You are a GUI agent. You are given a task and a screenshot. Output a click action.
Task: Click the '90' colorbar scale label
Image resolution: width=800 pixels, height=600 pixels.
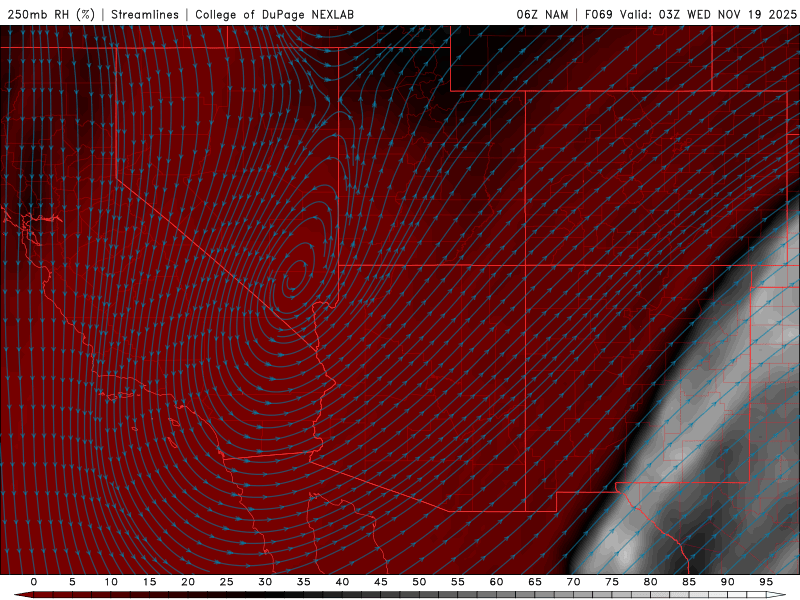pos(727,582)
